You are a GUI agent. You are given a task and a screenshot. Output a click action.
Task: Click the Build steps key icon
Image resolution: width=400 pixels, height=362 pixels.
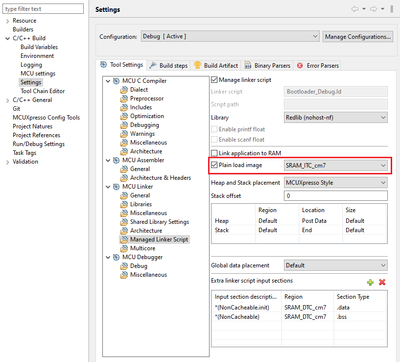pyautogui.click(x=153, y=65)
